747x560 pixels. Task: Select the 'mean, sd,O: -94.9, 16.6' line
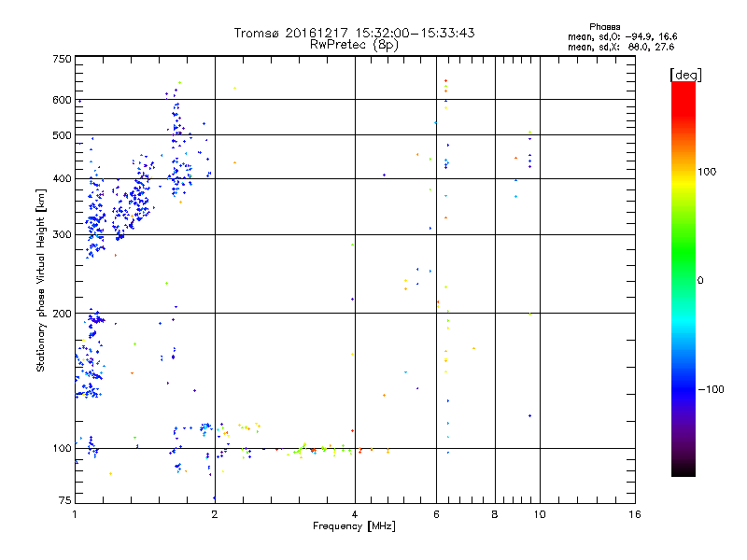point(622,36)
